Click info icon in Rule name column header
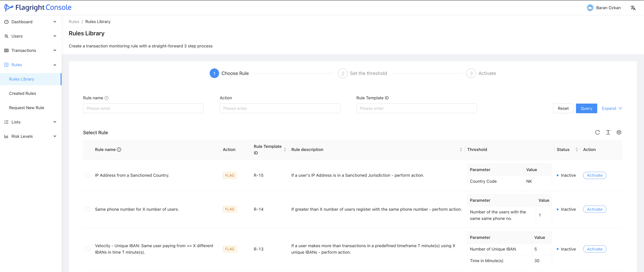Image resolution: width=644 pixels, height=272 pixels. click(119, 149)
